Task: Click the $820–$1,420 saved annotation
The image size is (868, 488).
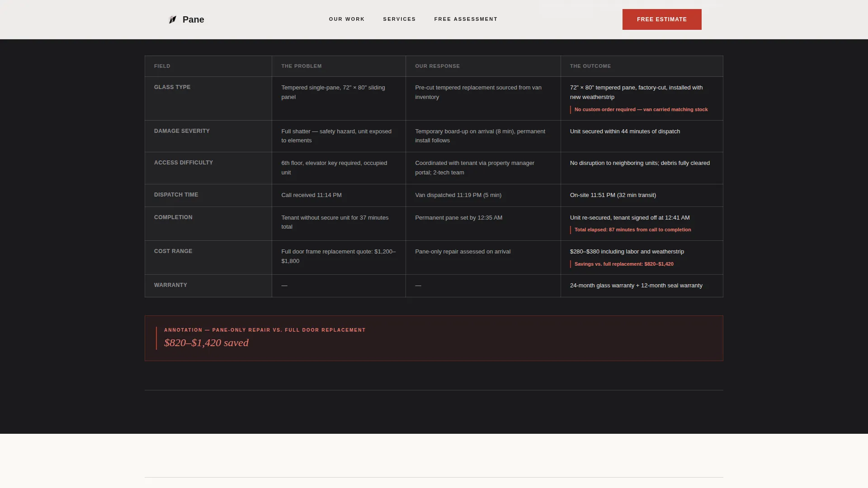Action: point(206,343)
